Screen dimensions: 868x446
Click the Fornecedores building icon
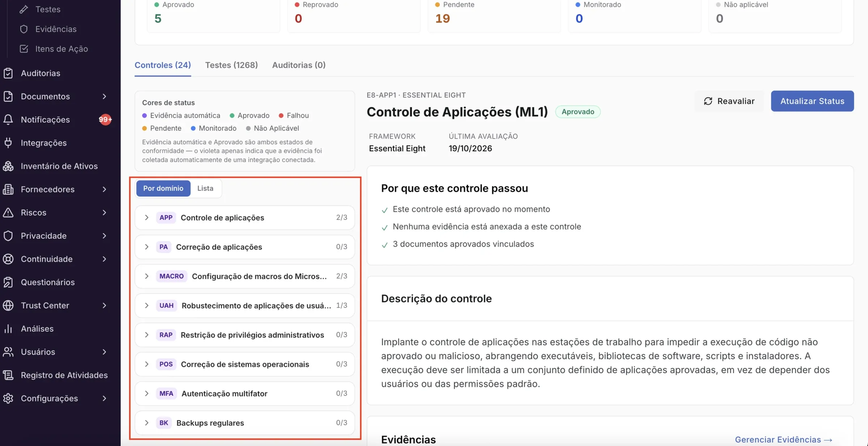click(8, 189)
